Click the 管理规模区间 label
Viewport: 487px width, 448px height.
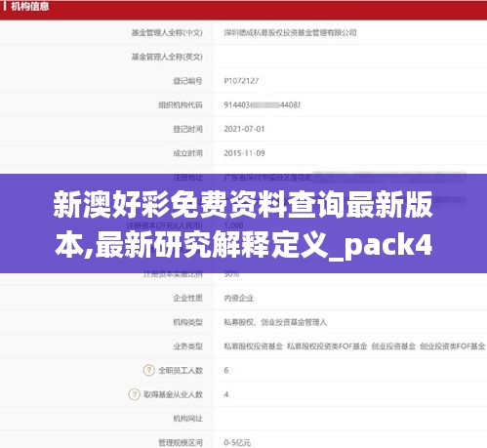[x=181, y=442]
